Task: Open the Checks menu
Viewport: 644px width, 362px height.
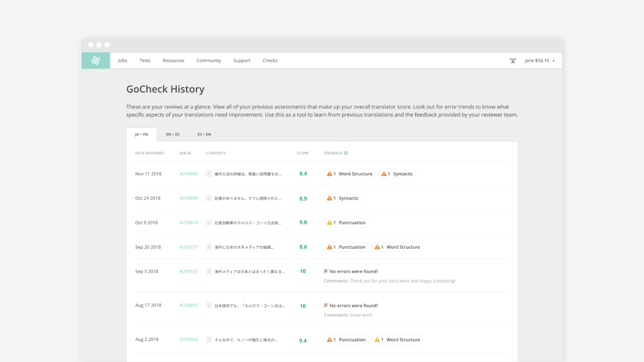Action: point(270,60)
